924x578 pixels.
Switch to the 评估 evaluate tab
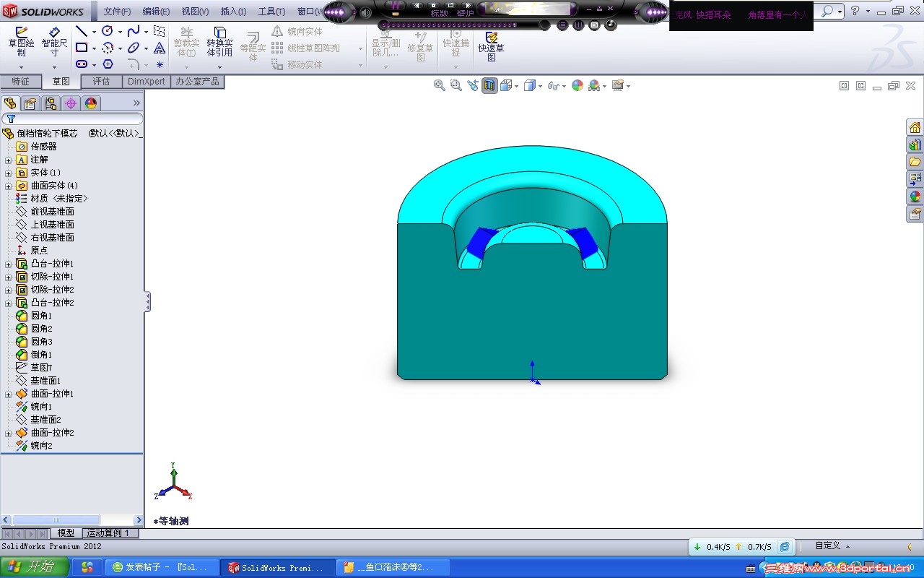(x=102, y=82)
